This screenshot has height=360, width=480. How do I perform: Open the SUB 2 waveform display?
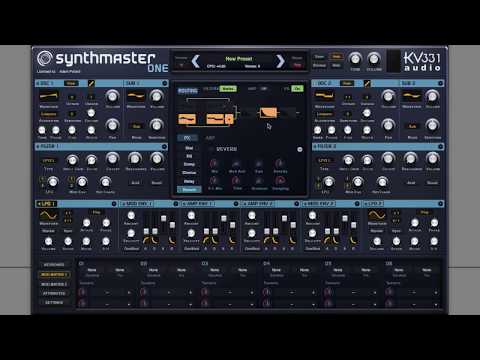pos(411,96)
